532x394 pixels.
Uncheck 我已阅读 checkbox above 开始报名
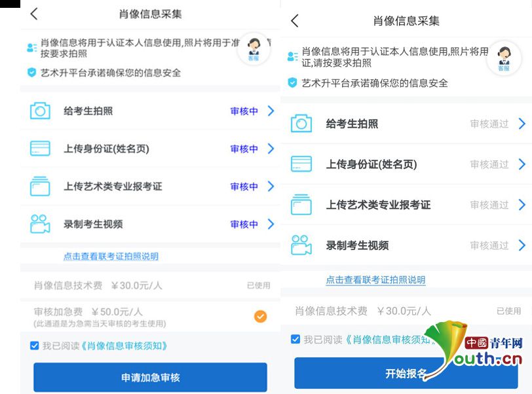295,339
